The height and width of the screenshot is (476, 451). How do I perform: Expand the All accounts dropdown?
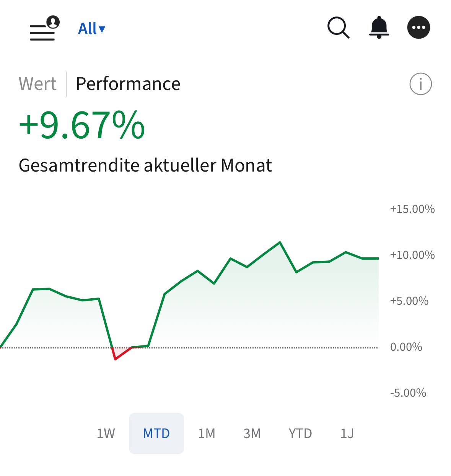click(91, 29)
